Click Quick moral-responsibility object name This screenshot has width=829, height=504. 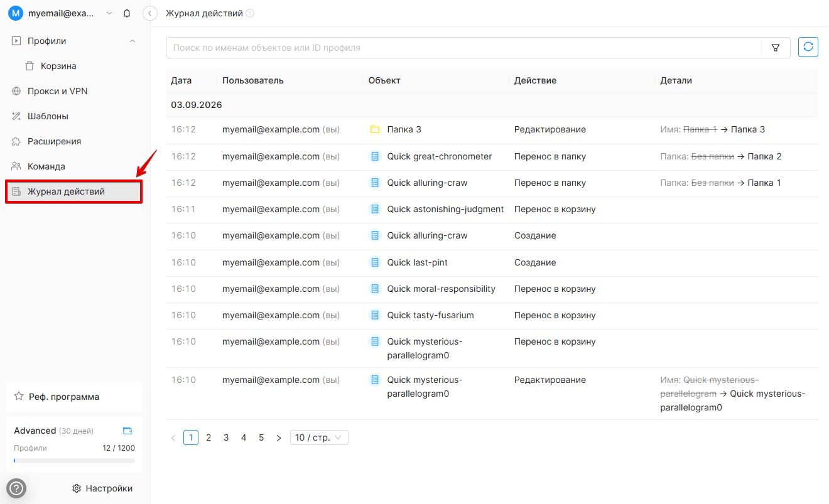442,289
